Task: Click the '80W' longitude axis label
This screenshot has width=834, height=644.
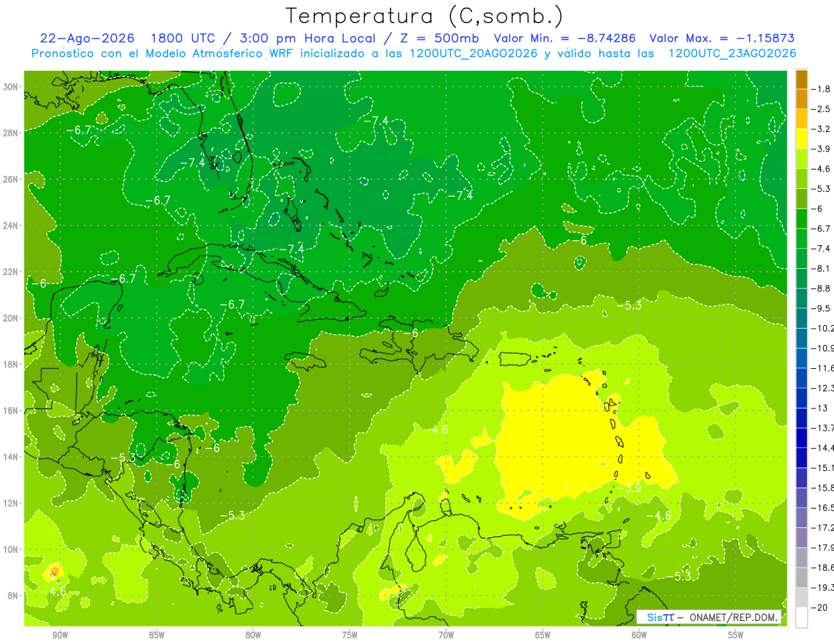Action: click(x=253, y=635)
